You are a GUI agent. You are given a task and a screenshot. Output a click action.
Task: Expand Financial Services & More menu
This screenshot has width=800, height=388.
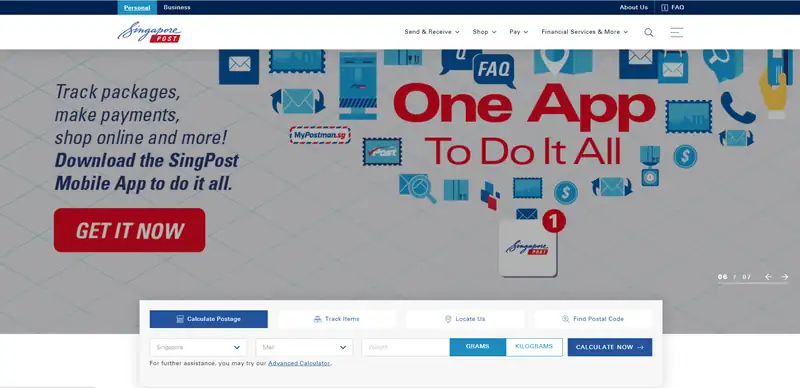coord(585,32)
